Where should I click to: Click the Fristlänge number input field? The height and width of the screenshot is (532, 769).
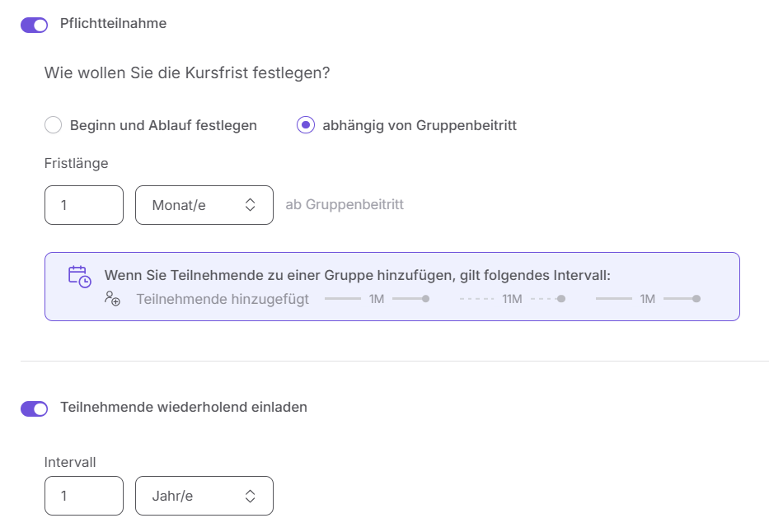[x=84, y=205]
